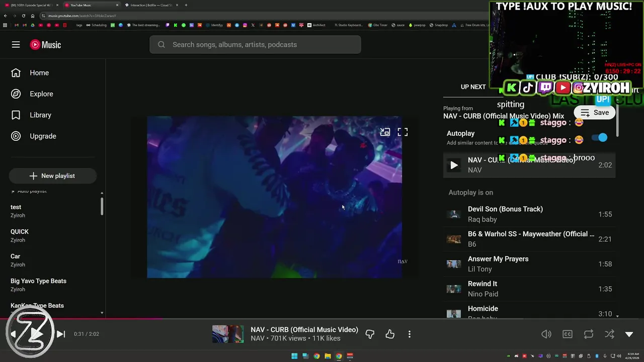The image size is (644, 362).
Task: Toggle closed captions
Action: 568,334
